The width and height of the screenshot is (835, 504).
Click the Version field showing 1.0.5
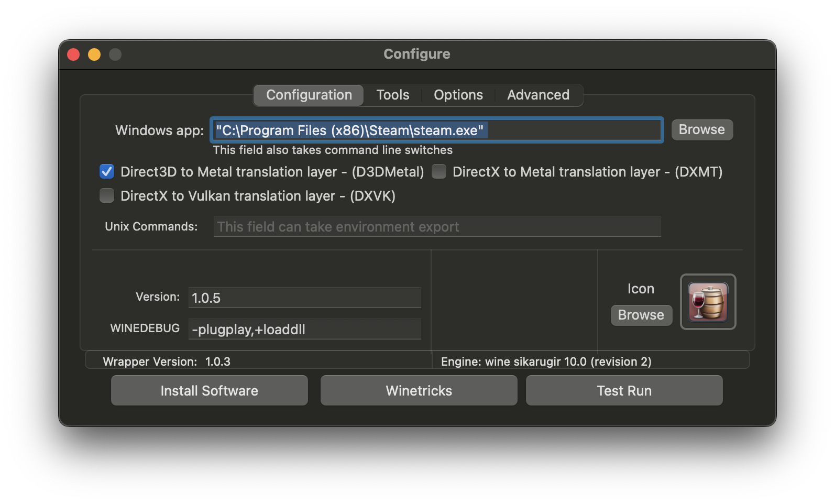pos(304,298)
